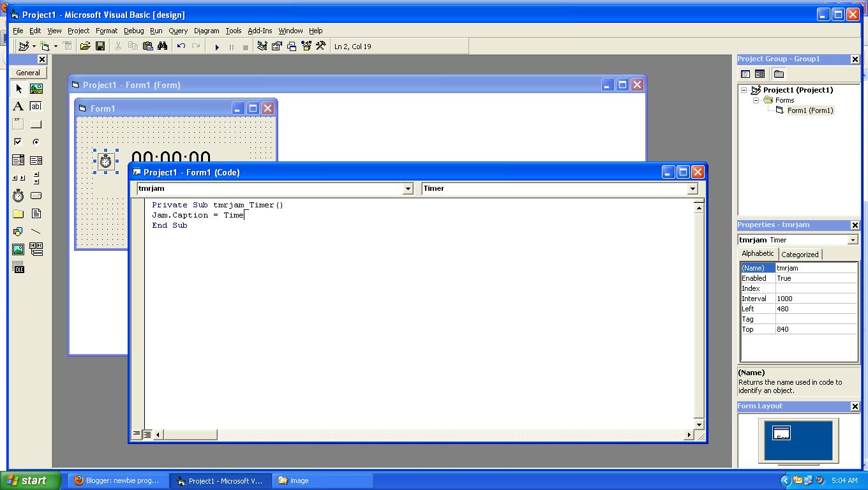868x490 pixels.
Task: Select the CommandButton control tool
Action: pos(36,124)
